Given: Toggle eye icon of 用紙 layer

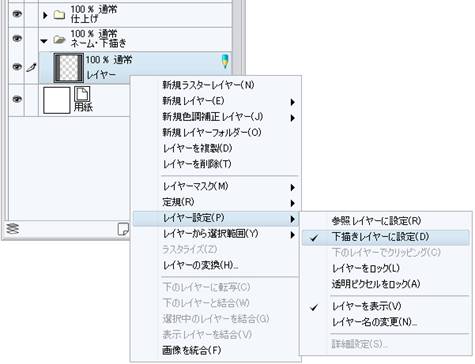Looking at the screenshot, I should (17, 99).
